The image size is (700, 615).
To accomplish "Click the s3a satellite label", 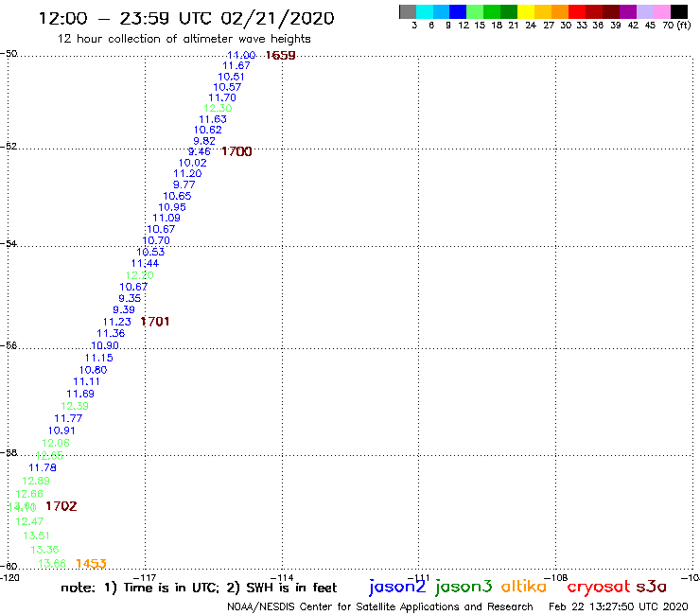I will tap(651, 587).
